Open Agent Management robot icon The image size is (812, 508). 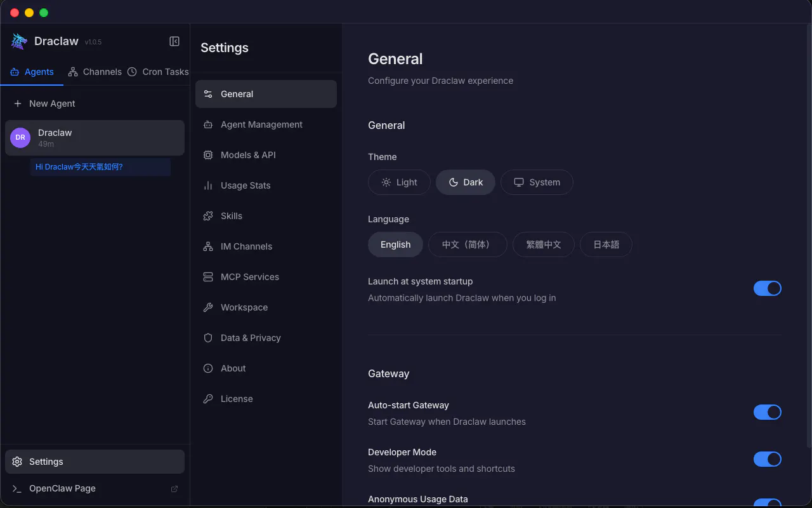click(208, 124)
